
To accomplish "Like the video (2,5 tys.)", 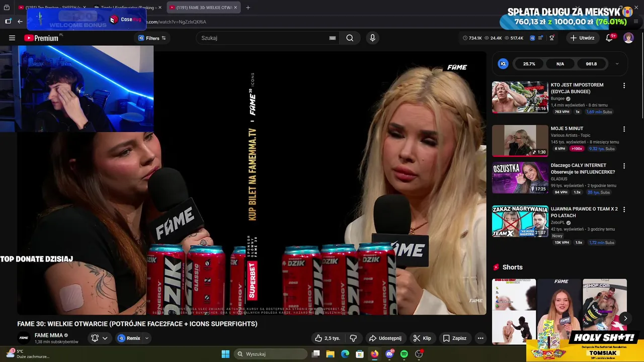I will (328, 338).
